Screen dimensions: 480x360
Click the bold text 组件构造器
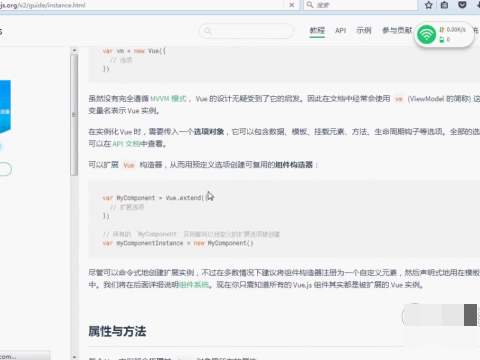coord(294,165)
